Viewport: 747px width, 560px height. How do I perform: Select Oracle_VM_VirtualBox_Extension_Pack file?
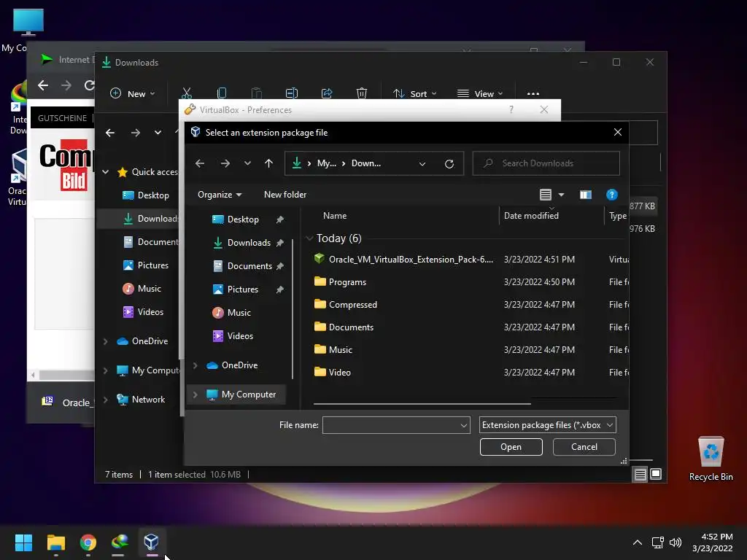click(411, 259)
